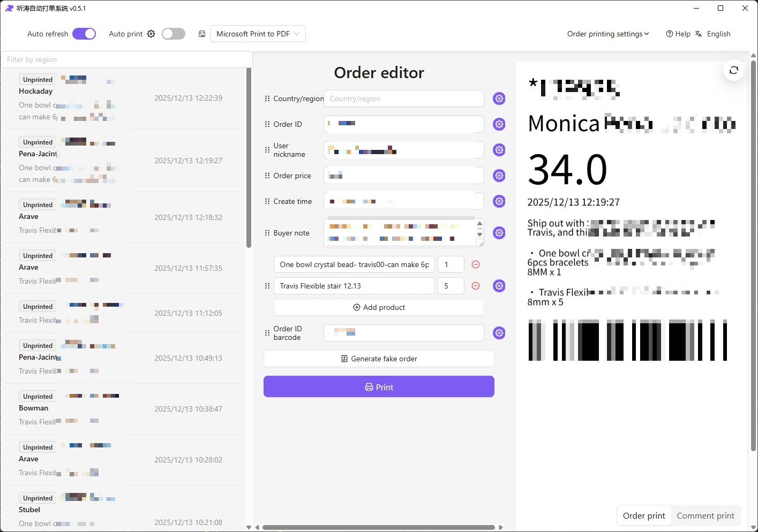The image size is (758, 532).
Task: Refresh the order preview panel
Action: pos(733,70)
